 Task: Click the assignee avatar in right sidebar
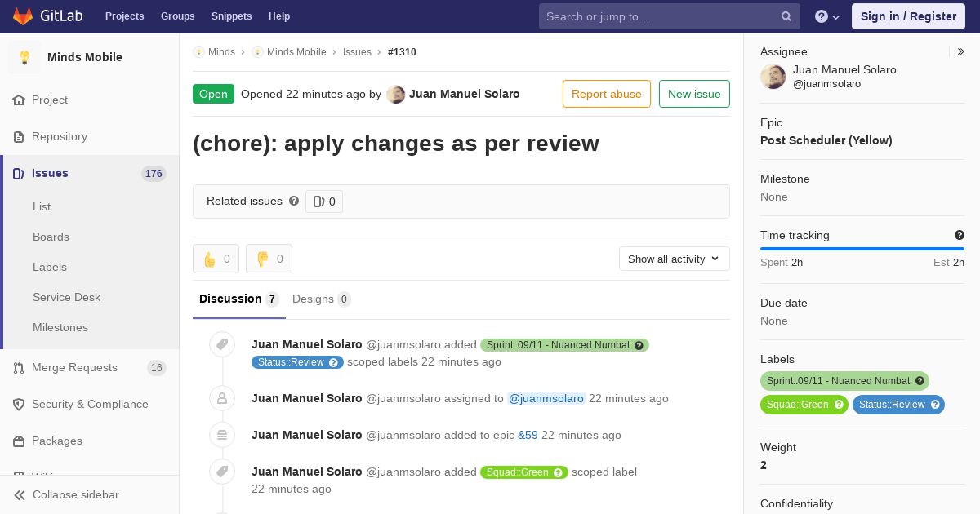[773, 77]
